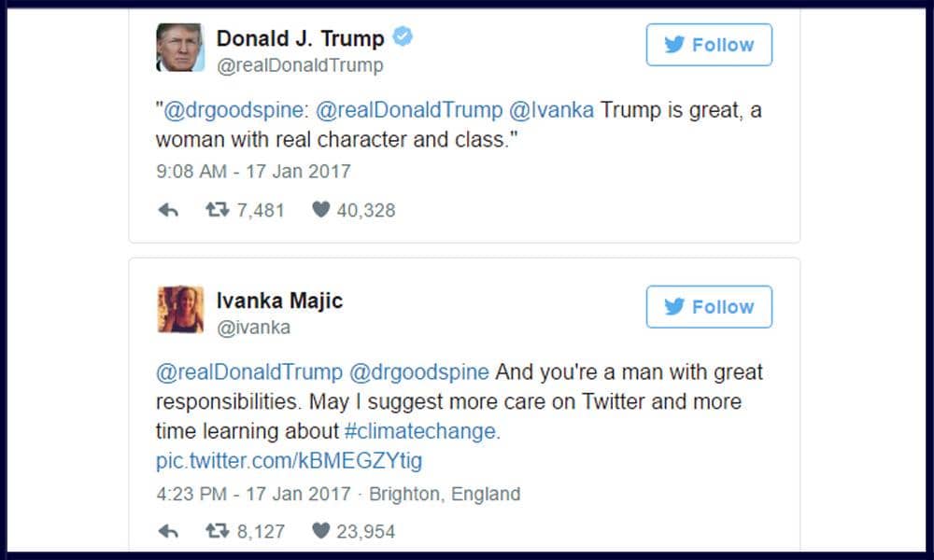Click Ivanka Majic's profile picture
Screen dimensions: 934x560
(x=180, y=310)
